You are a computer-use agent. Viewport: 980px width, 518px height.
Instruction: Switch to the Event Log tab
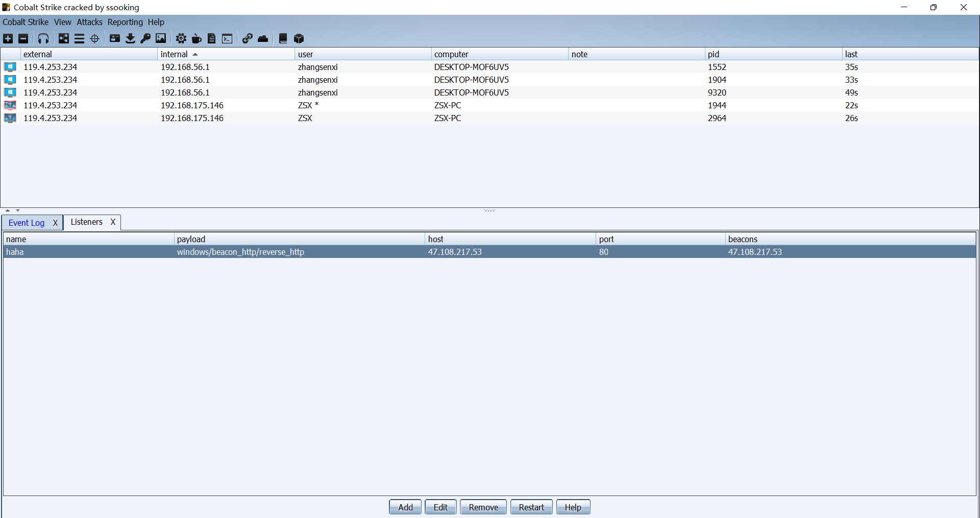[27, 223]
